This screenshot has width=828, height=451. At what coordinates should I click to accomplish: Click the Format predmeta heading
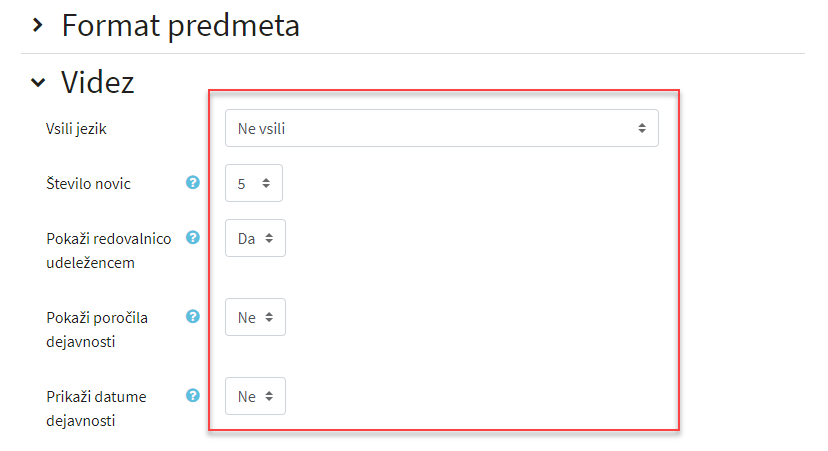pyautogui.click(x=181, y=26)
